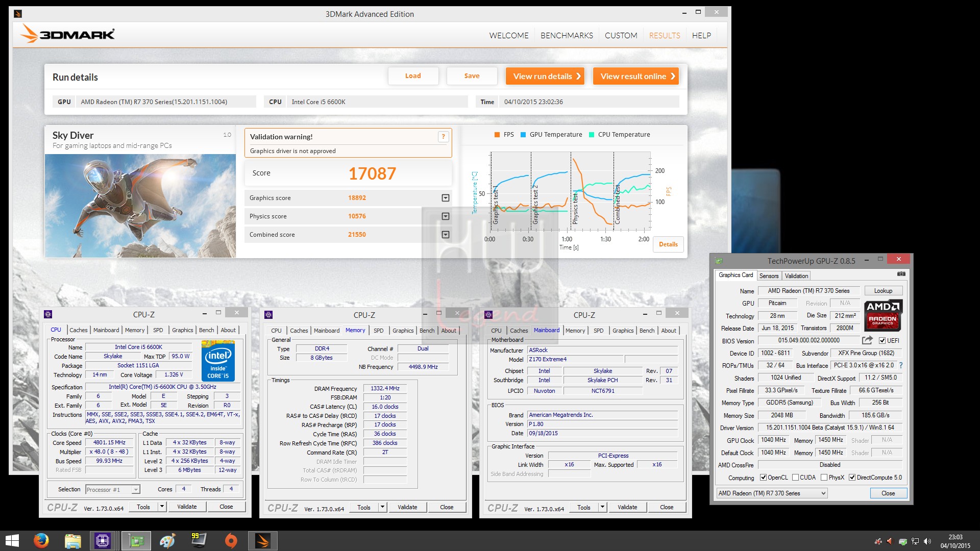
Task: Open Tools dropdown arrow in first CPU-Z
Action: click(162, 507)
